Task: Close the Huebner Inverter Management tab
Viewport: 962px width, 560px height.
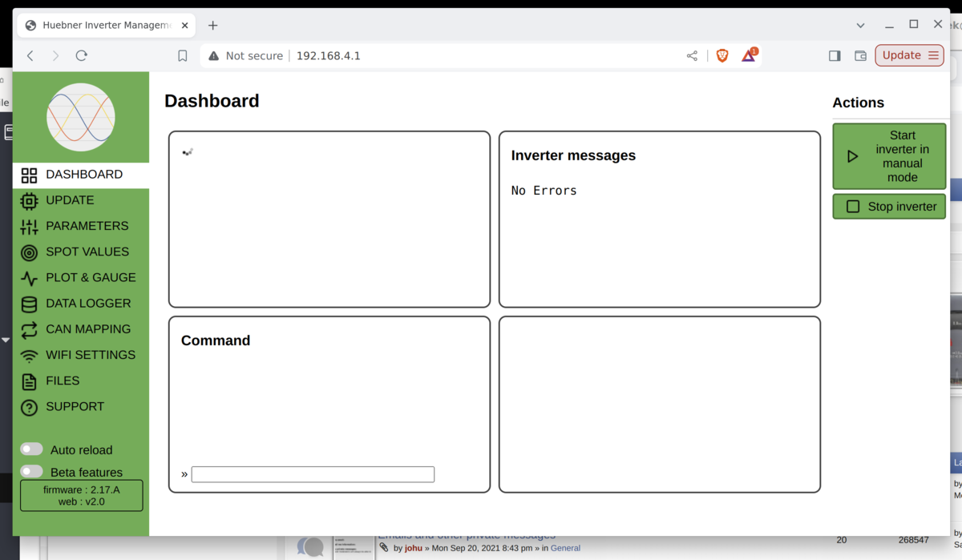Action: coord(185,26)
